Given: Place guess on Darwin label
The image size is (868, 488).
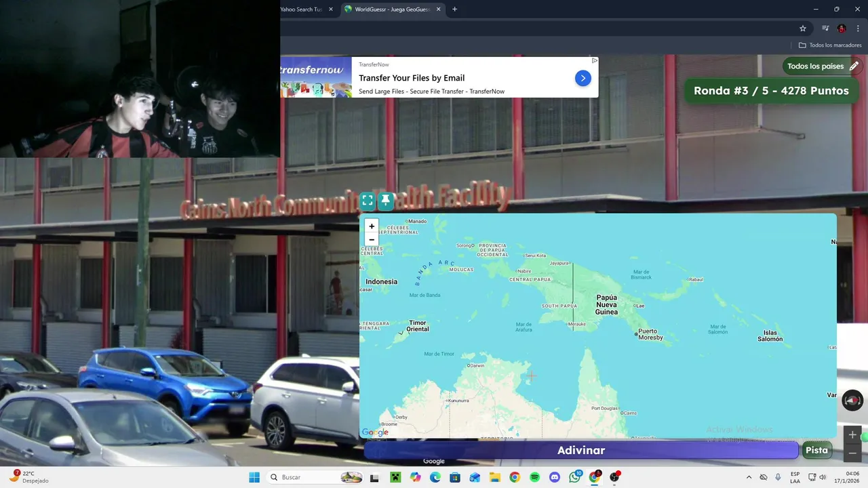Looking at the screenshot, I should [x=477, y=365].
